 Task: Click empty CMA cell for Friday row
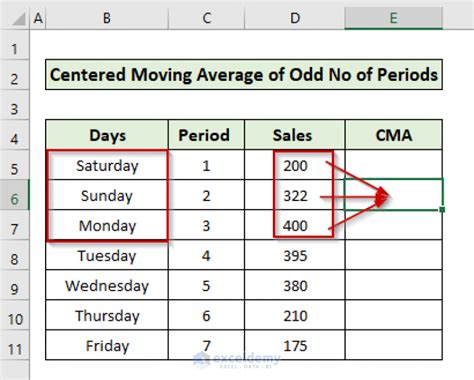pyautogui.click(x=394, y=345)
